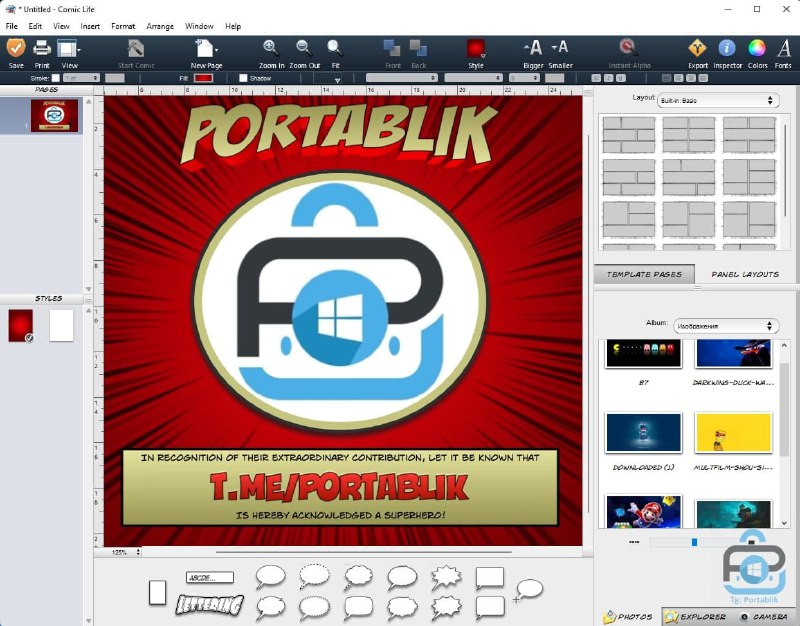Pick the balloon extension tool with plus sign
Viewport: 800px width, 626px height.
528,591
